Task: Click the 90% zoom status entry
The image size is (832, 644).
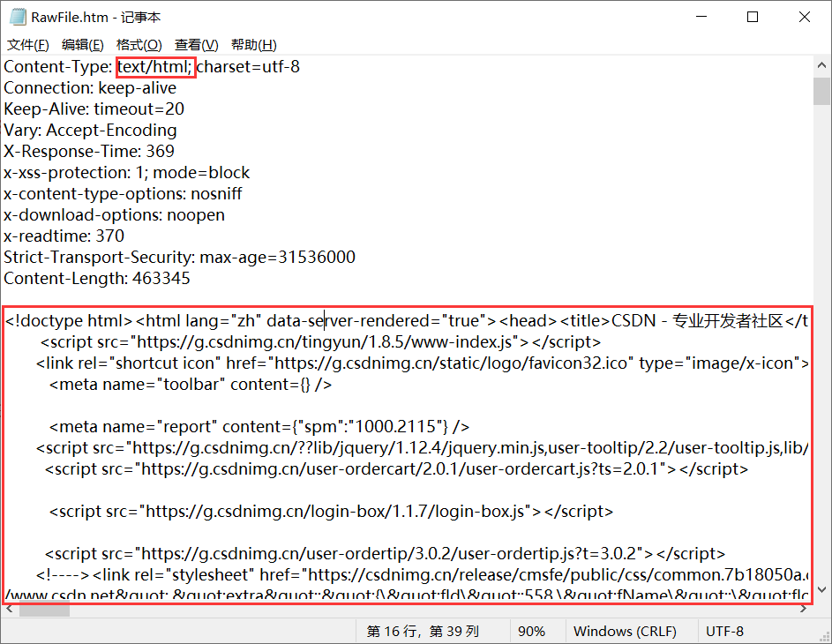Action: (531, 632)
